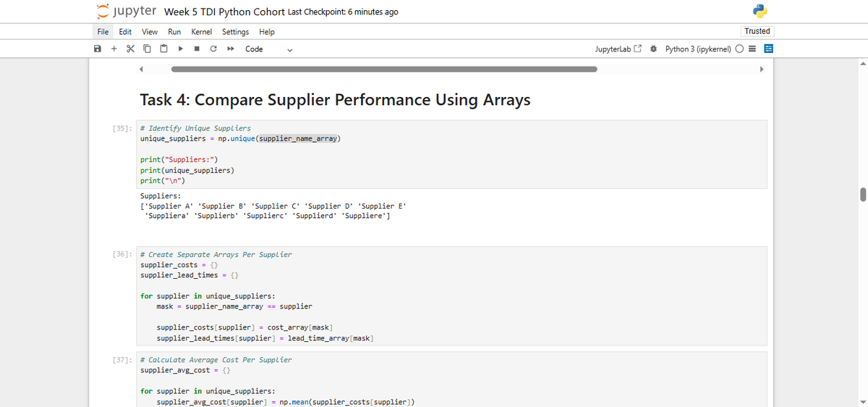Screen dimensions: 868x407
Task: Click output row starting with 'Supplier A'
Action: (273, 206)
